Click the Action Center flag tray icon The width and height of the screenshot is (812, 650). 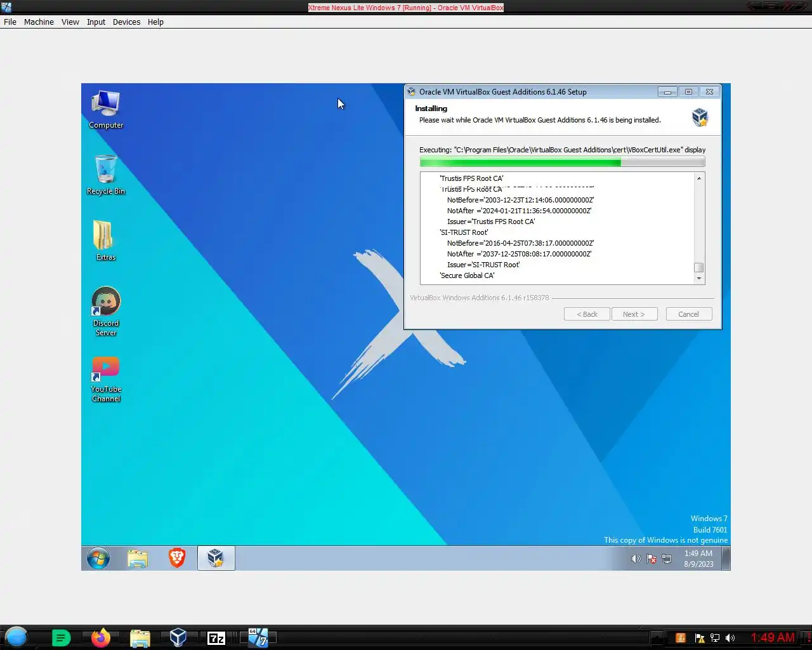click(652, 559)
